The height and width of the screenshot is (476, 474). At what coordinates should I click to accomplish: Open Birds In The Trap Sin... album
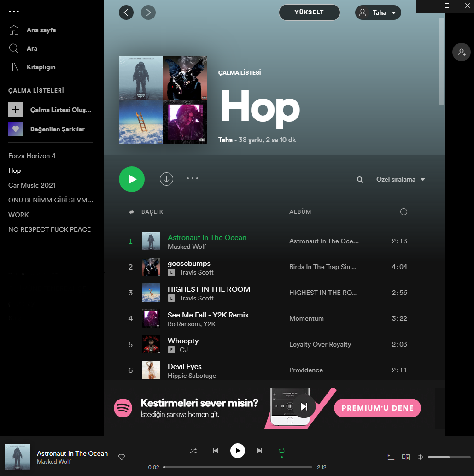(x=322, y=267)
